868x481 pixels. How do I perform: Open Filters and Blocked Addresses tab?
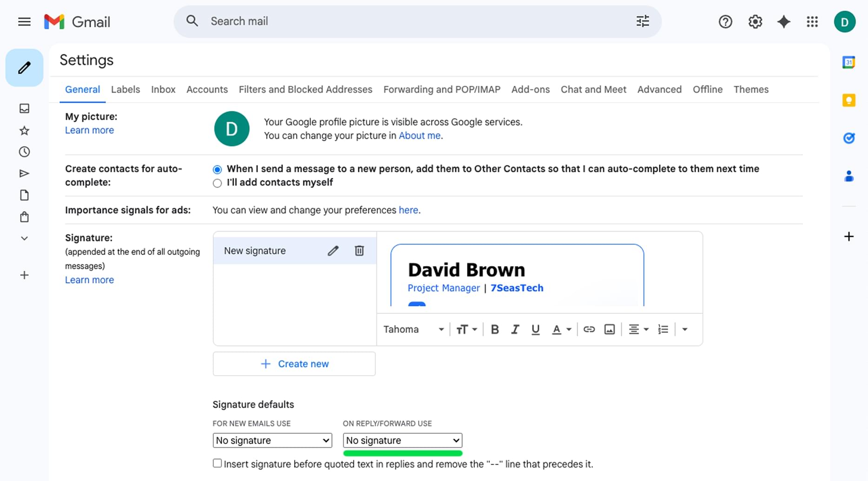point(305,89)
